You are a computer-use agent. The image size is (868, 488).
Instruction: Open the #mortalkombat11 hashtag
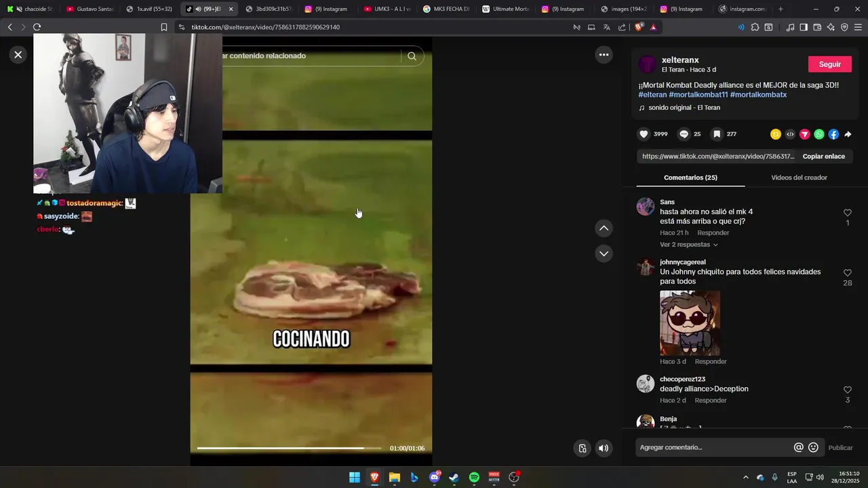click(698, 95)
